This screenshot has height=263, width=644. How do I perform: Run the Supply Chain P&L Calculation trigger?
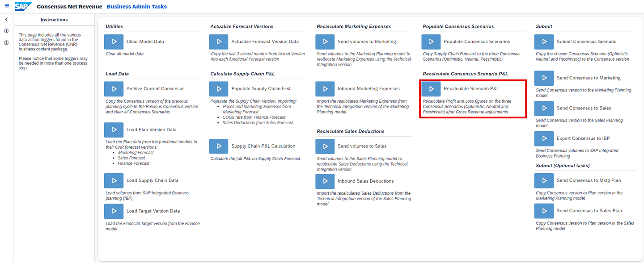[219, 146]
